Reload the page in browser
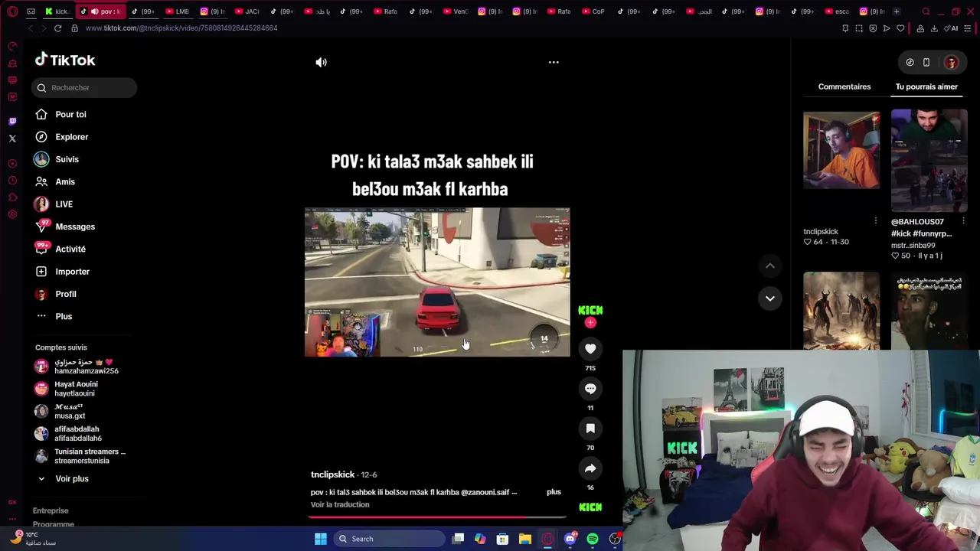 point(57,28)
